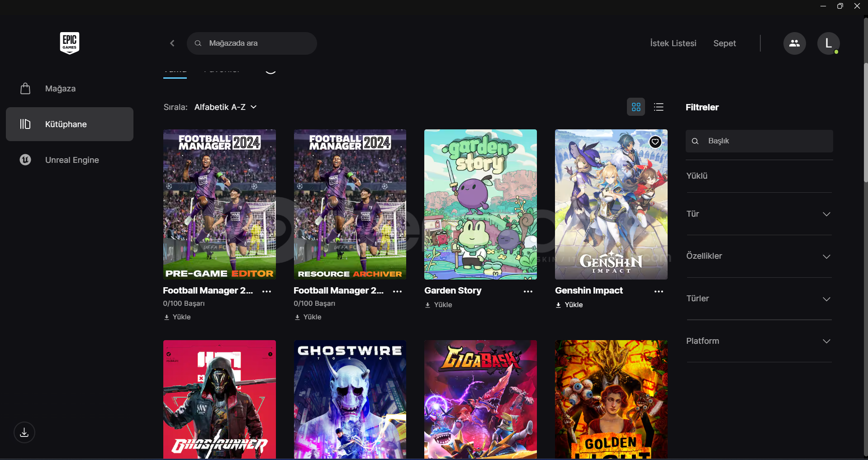The image size is (868, 460).
Task: Open the Genshin Impact cover
Action: click(x=611, y=204)
